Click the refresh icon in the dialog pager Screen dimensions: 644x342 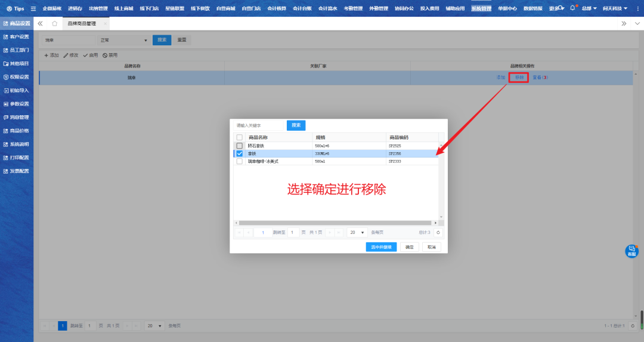tap(438, 232)
